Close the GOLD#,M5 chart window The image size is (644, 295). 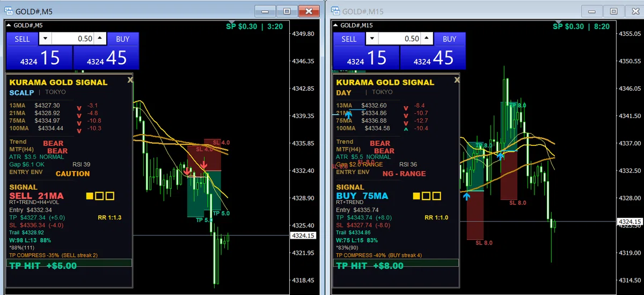(309, 11)
